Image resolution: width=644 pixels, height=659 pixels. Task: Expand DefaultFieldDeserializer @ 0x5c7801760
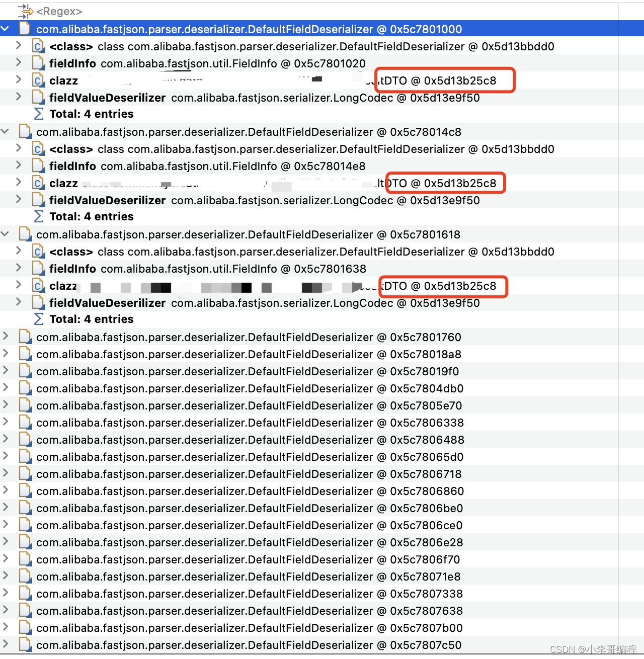6,336
